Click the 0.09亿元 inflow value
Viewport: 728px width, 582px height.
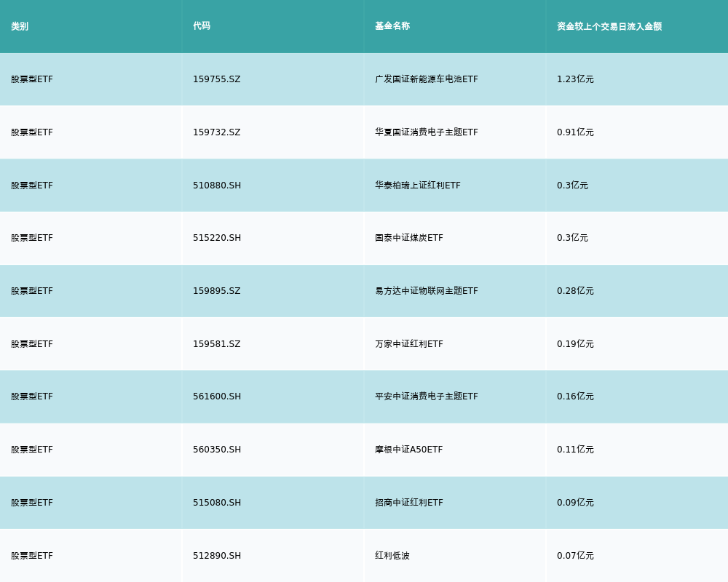575,503
